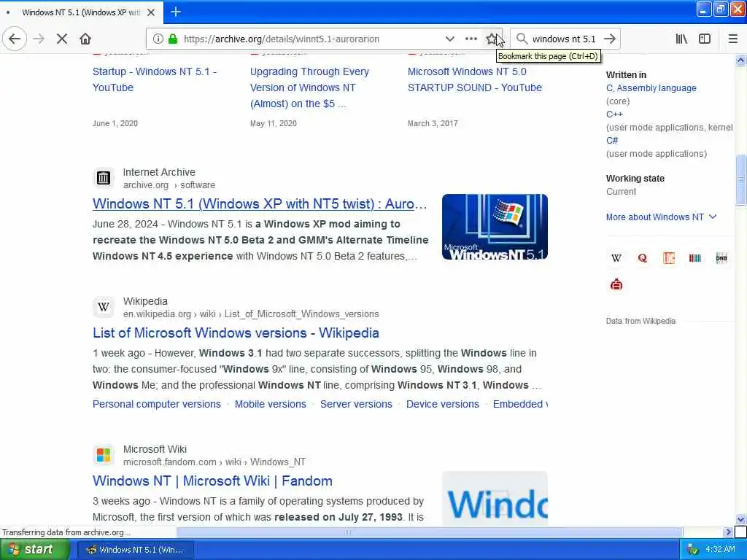Go to Server versions sitelink
Screen dimensions: 747x560
pyautogui.click(x=356, y=404)
